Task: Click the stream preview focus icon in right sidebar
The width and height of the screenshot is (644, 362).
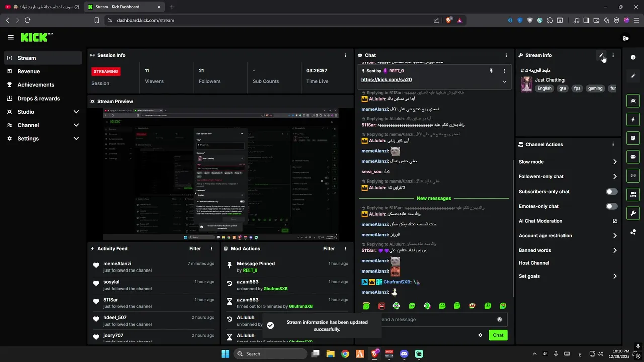Action: click(633, 101)
